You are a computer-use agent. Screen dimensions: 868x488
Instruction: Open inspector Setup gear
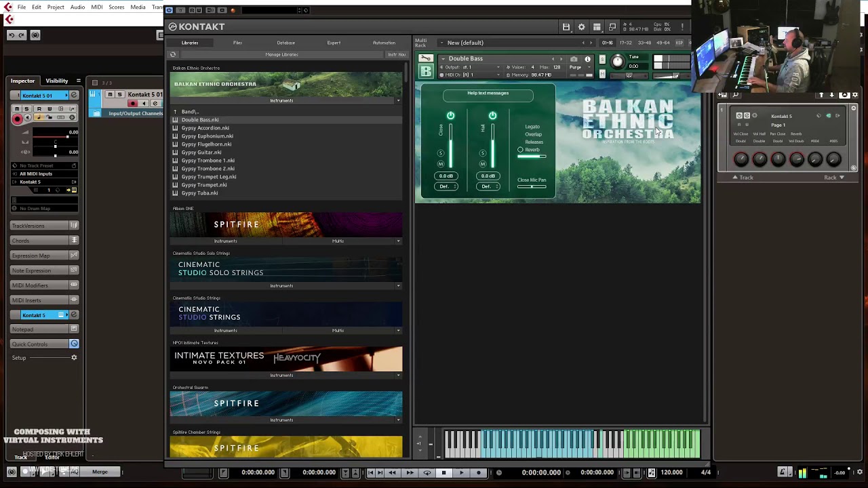point(74,358)
